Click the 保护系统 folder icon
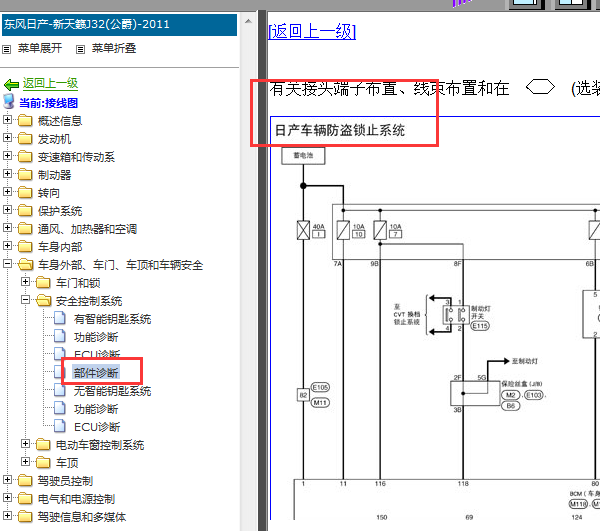Image resolution: width=600 pixels, height=531 pixels. click(25, 210)
